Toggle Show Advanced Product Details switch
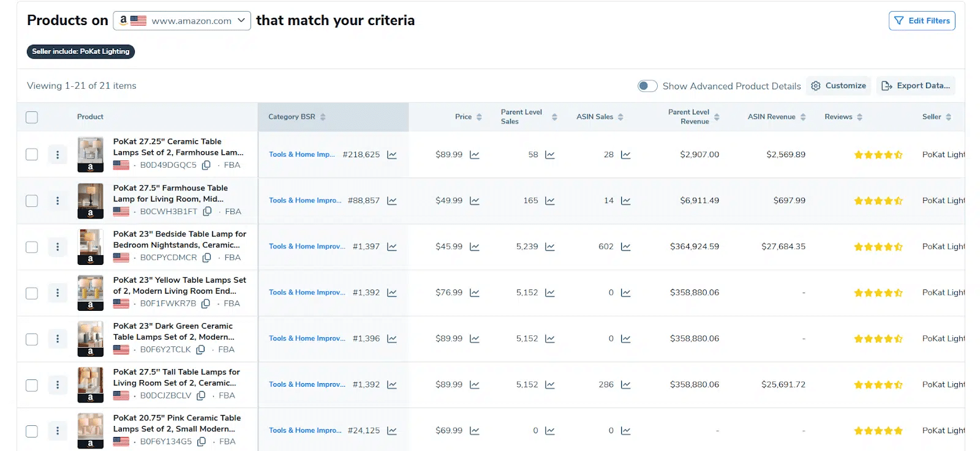This screenshot has height=451, width=980. (647, 86)
